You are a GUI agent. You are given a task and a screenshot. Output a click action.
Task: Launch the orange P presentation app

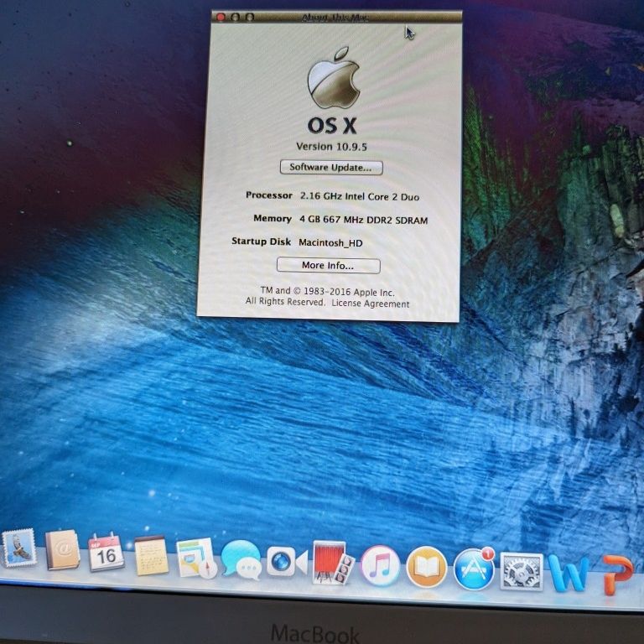click(x=618, y=574)
